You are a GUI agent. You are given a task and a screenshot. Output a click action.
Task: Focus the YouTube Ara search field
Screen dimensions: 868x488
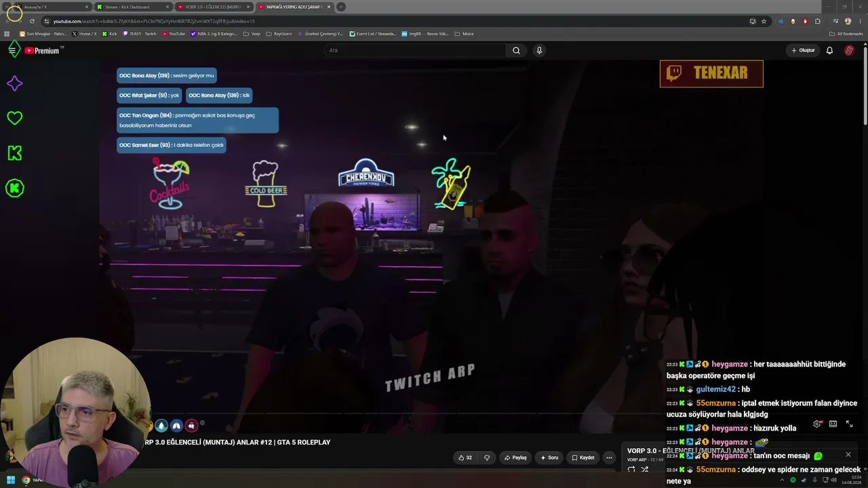tap(416, 50)
